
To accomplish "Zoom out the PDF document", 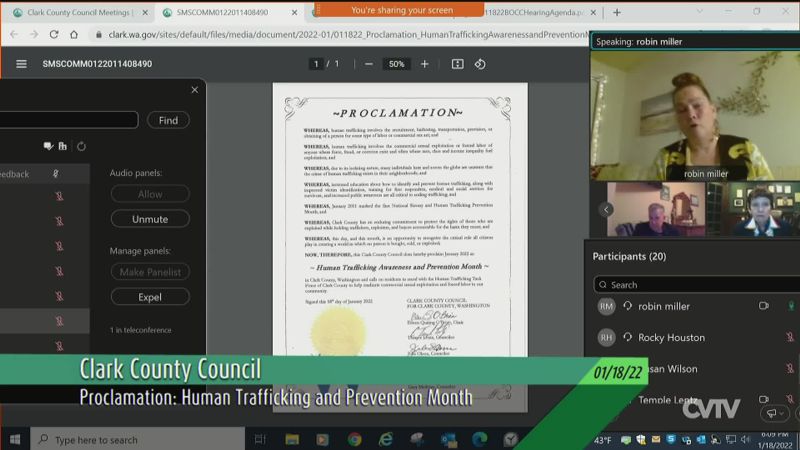I will pos(369,64).
